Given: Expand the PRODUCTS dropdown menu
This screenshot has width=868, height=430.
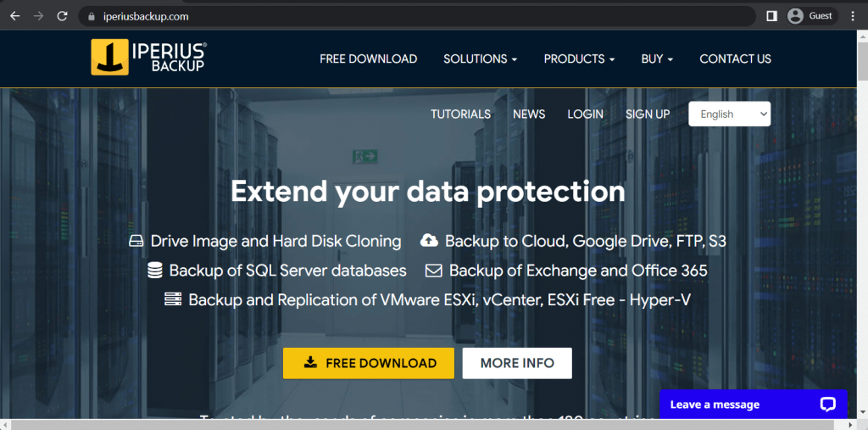Looking at the screenshot, I should (x=579, y=59).
